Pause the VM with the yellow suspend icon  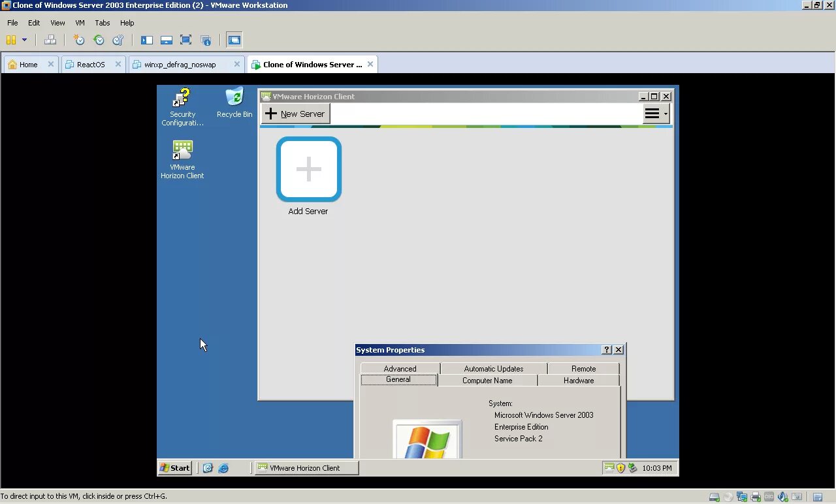[10, 40]
